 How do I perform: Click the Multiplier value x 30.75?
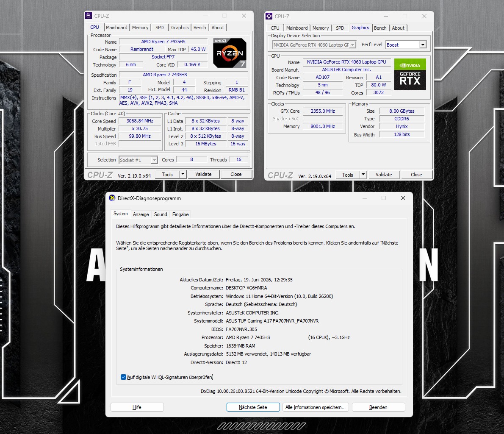140,128
